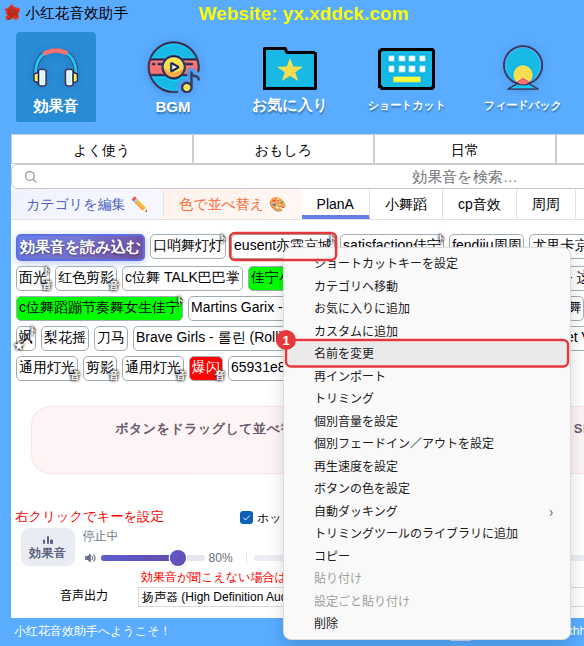Viewport: 584px width, 646px height.
Task: Choose ボタンの色を設定 from context menu
Action: [x=427, y=488]
